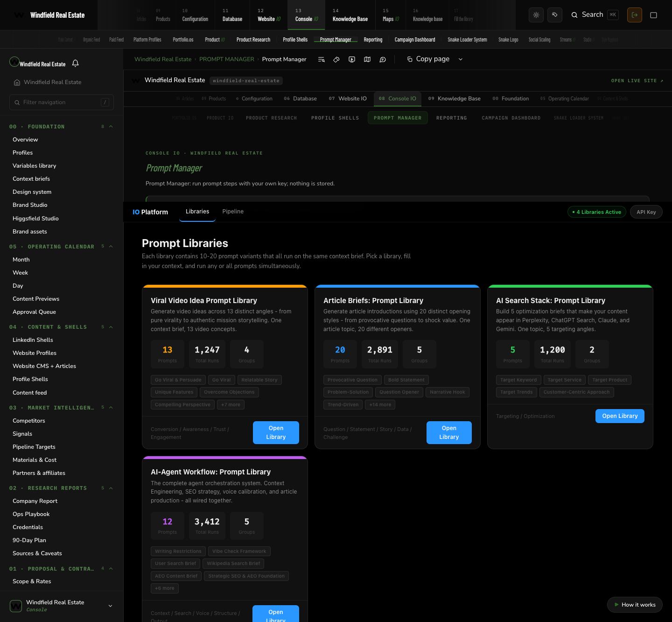Collapse the 00 Foundation sidebar section
Screen dimensions: 672x622
pos(111,127)
